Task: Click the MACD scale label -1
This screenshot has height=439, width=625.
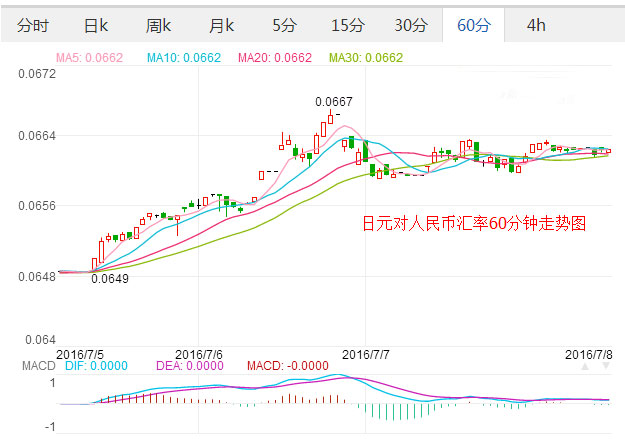Action: [x=50, y=427]
